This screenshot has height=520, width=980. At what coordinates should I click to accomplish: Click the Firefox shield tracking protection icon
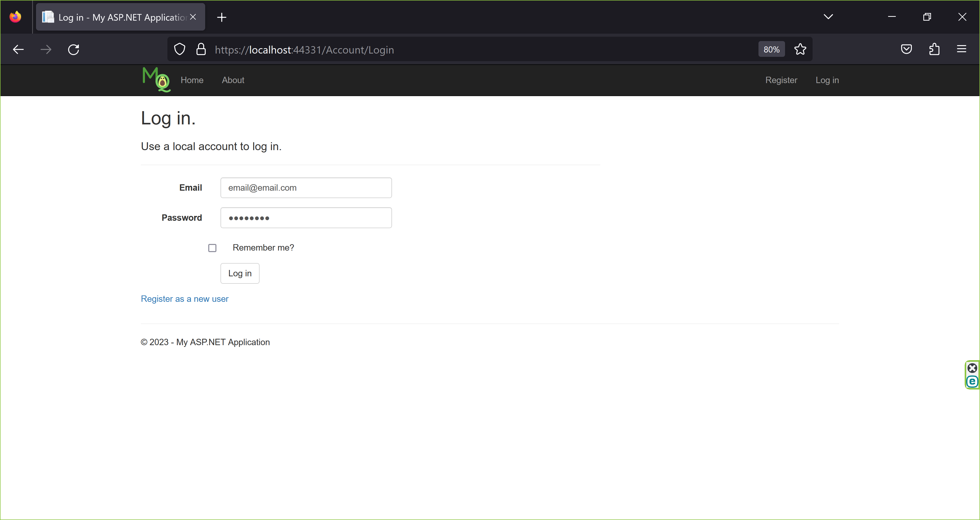coord(180,49)
